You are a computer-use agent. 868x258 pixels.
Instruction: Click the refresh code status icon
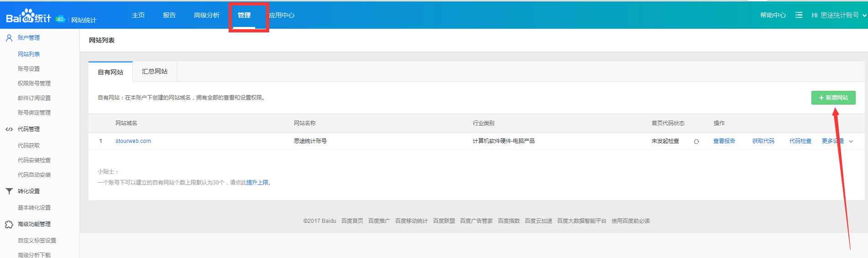(696, 142)
